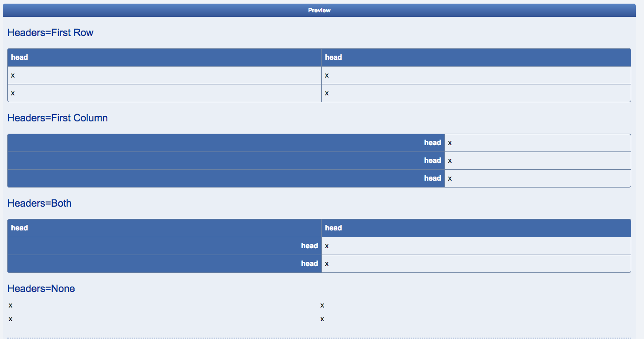The width and height of the screenshot is (644, 339).
Task: Click top-left head cell in Headers=Both table
Action: tap(165, 228)
